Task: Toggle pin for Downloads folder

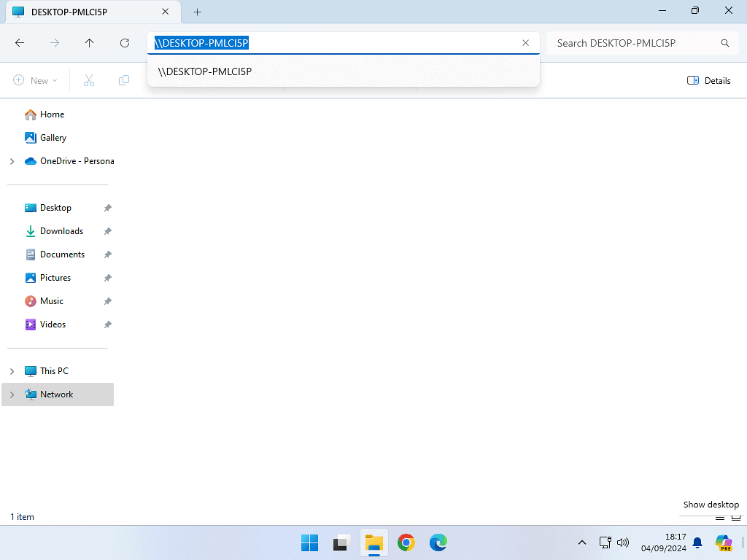Action: (107, 231)
